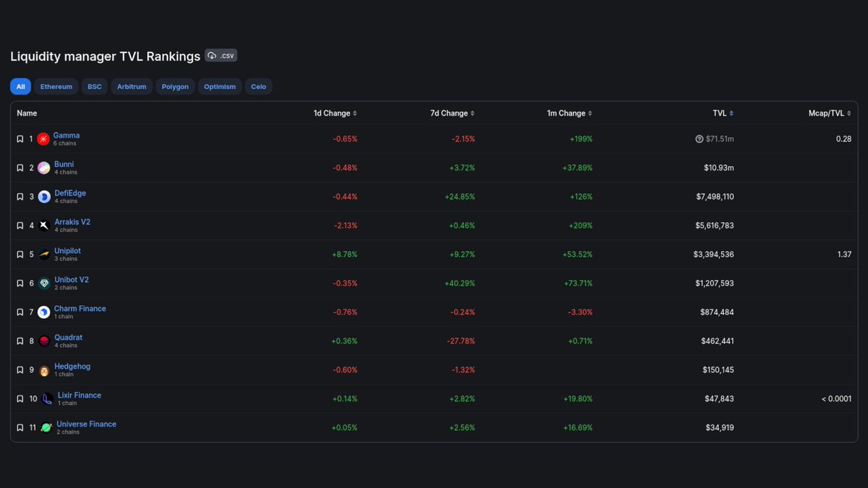This screenshot has width=868, height=488.
Task: Toggle bookmark for DefiEdge
Action: click(x=20, y=197)
